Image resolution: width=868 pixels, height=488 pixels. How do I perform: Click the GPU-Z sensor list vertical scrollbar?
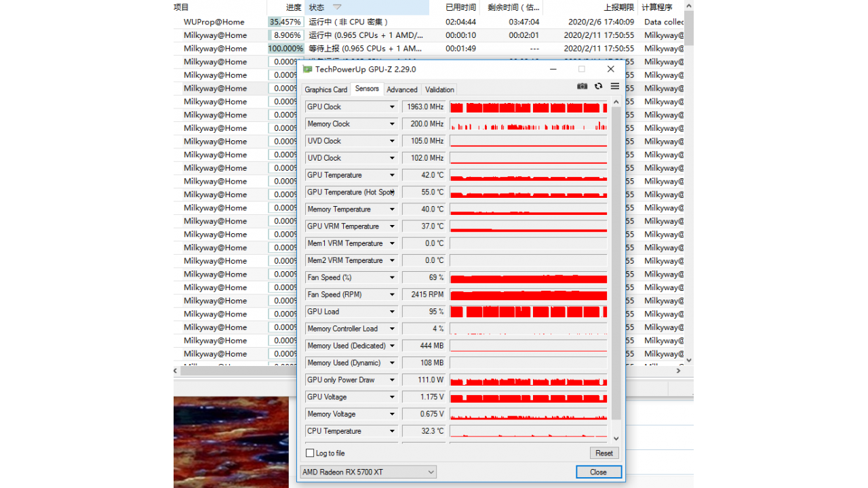point(616,263)
